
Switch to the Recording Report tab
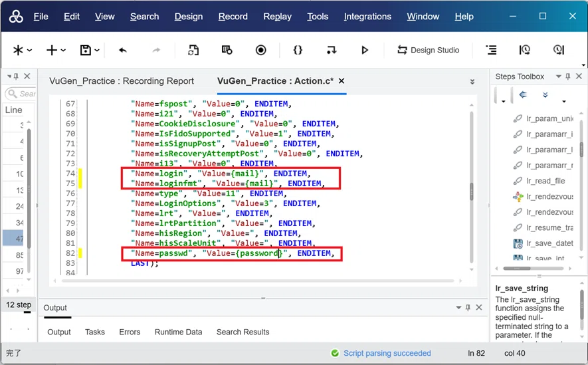coord(122,81)
